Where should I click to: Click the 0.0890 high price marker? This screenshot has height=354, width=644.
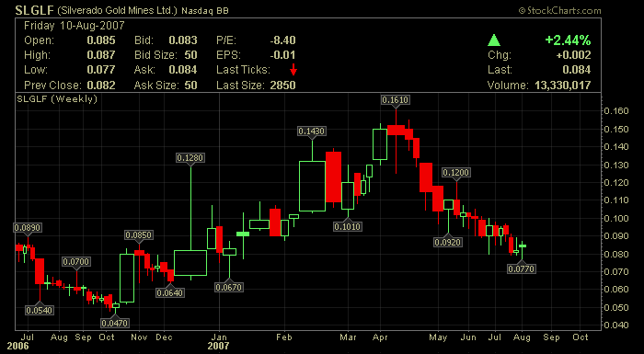(28, 227)
